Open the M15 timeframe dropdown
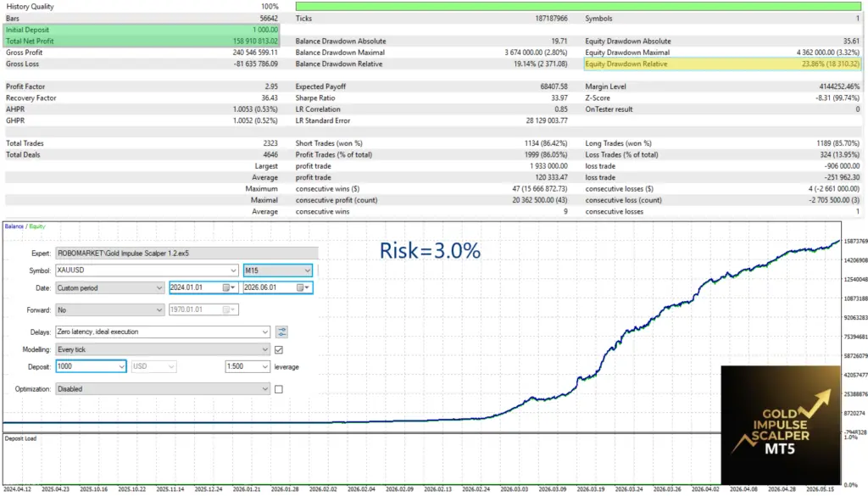This screenshot has width=868, height=496. pos(278,270)
